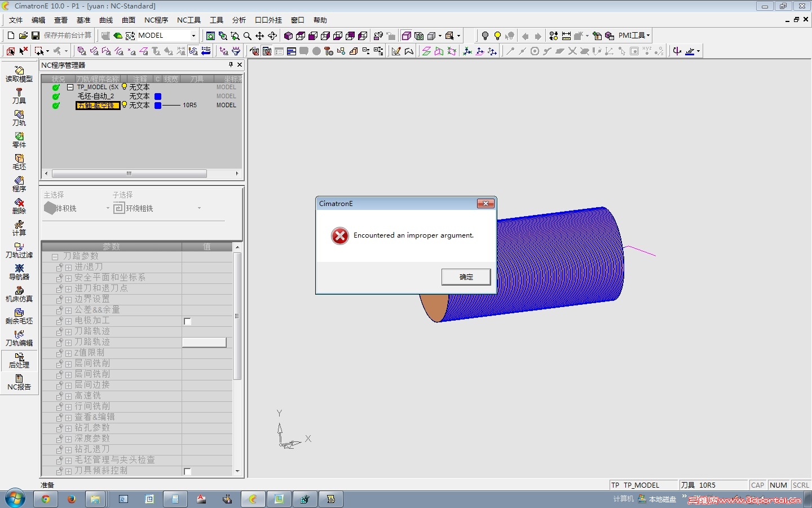Open the 环绕粗铣 sub-selection dropdown
812x508 pixels.
click(x=199, y=208)
